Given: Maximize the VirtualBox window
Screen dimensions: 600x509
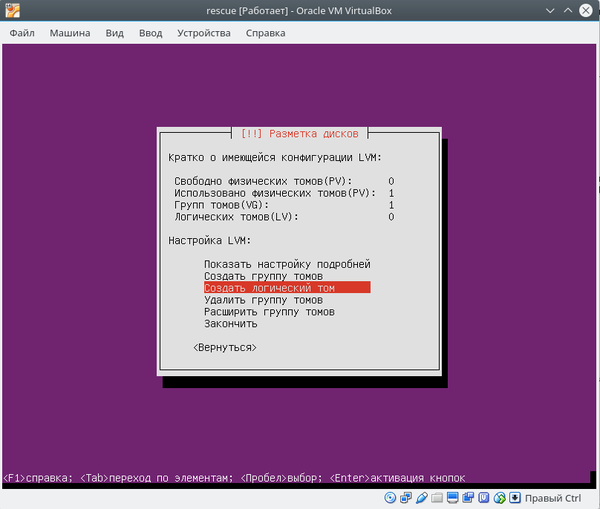Looking at the screenshot, I should (568, 10).
